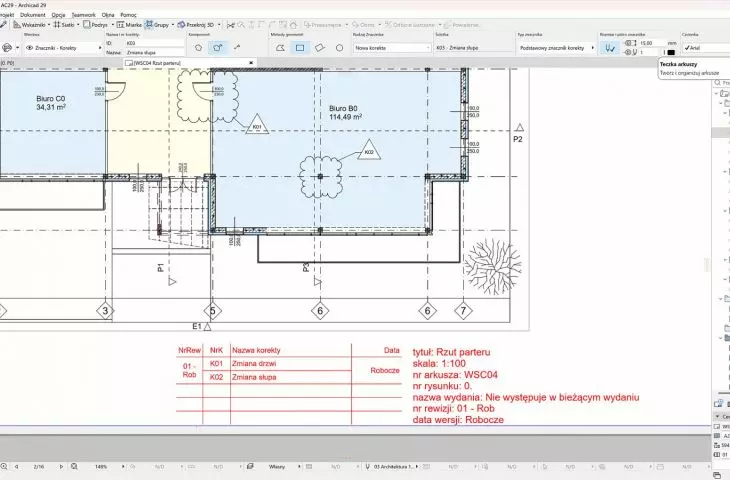The height and width of the screenshot is (480, 730).
Task: Click the nr arkusza: WSC04 text
Action: pyautogui.click(x=455, y=375)
